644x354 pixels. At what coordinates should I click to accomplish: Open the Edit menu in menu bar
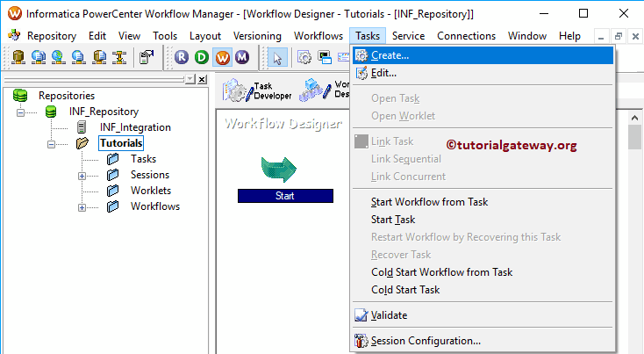(97, 36)
